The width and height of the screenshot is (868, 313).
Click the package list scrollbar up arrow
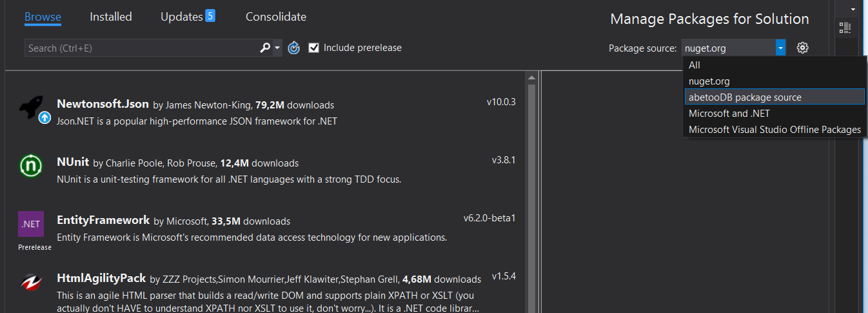tap(532, 78)
